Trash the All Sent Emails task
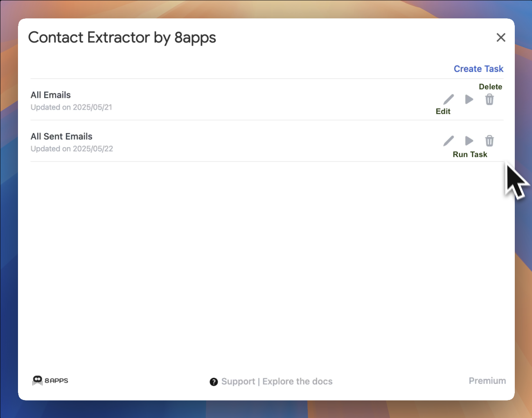 click(x=489, y=141)
